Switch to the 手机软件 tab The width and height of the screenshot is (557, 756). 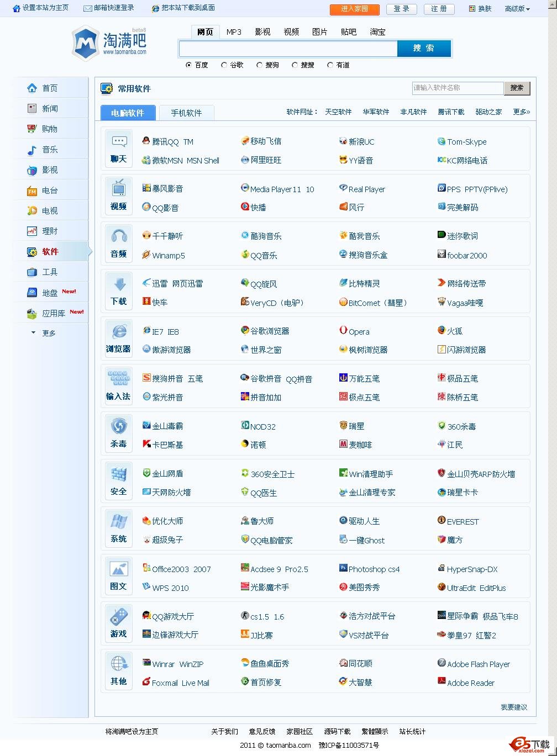[186, 113]
